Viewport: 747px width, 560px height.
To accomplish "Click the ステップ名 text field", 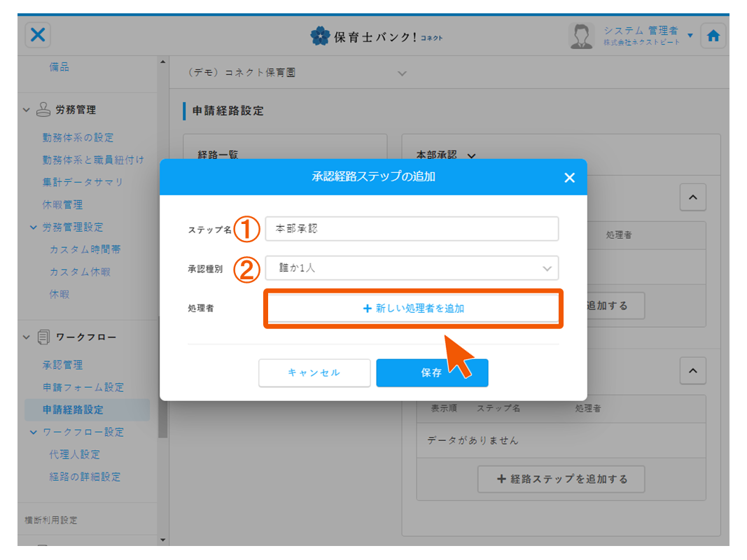I will tap(412, 229).
